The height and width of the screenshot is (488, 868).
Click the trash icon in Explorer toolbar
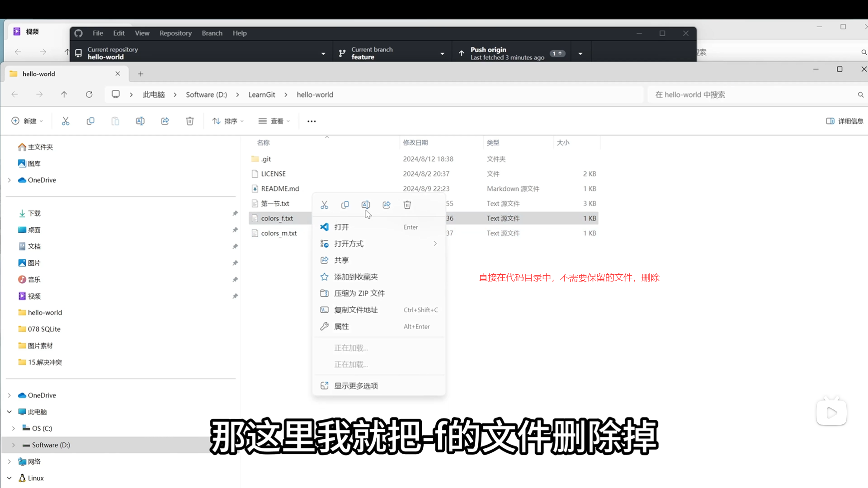[x=190, y=121]
